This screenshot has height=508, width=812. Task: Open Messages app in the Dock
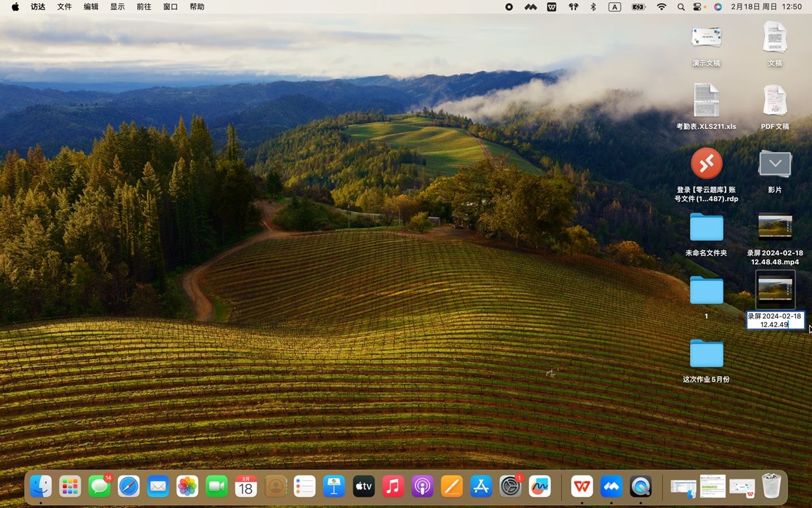[x=100, y=486]
